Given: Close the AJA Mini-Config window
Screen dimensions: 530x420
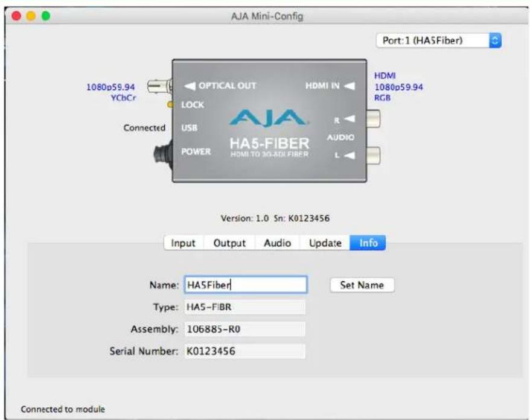Looking at the screenshot, I should tap(16, 16).
